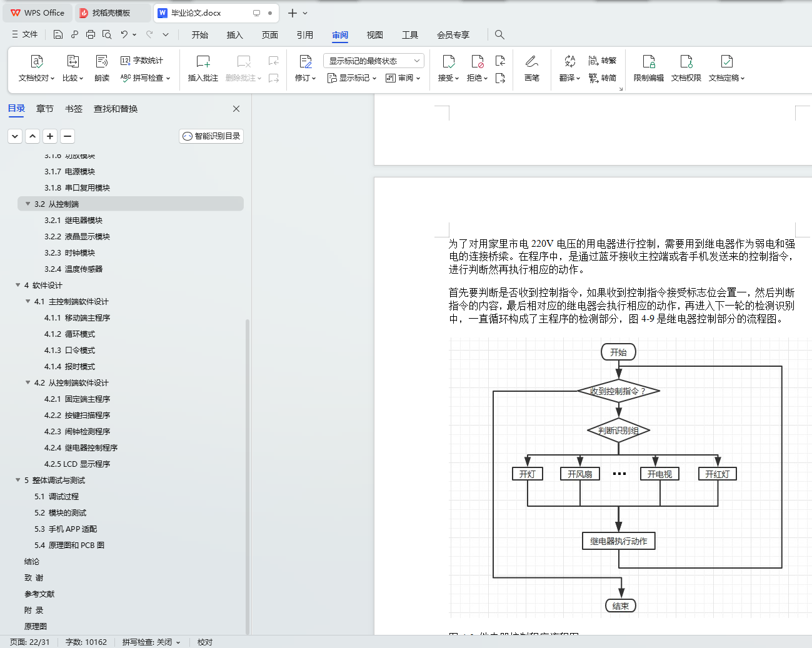Open the 显示标记的最终状态 combo box
The height and width of the screenshot is (648, 812).
pyautogui.click(x=374, y=61)
